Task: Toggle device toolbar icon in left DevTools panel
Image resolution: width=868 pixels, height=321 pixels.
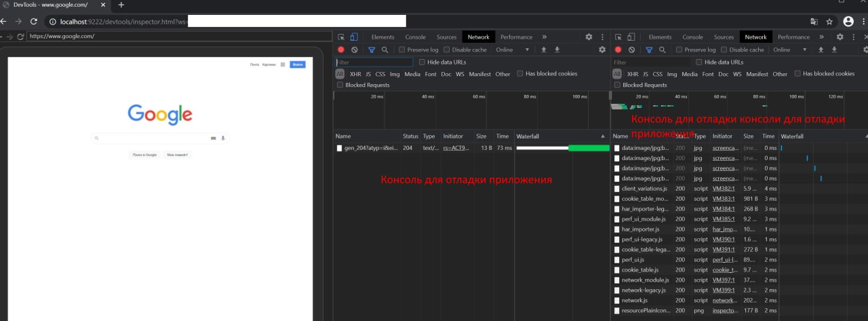Action: click(354, 37)
